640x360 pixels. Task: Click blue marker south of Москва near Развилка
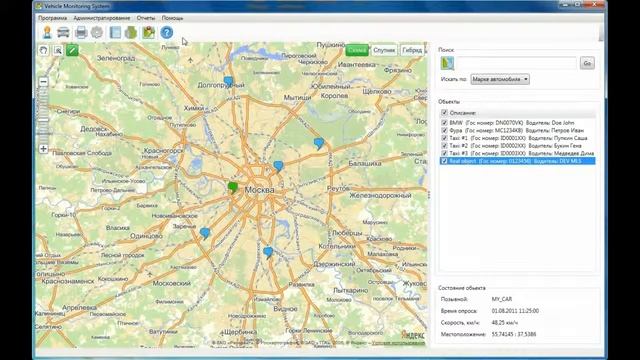tap(268, 253)
